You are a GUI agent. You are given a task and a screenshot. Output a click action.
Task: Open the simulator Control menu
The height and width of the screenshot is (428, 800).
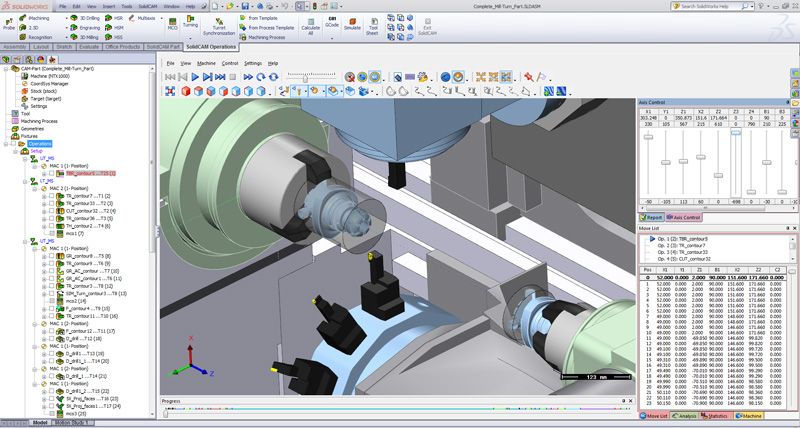click(x=230, y=63)
